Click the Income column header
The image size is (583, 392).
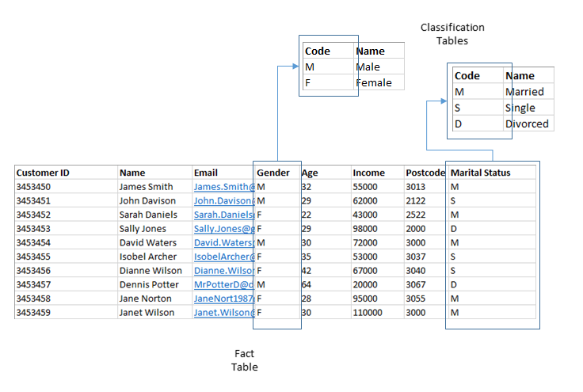pyautogui.click(x=368, y=173)
